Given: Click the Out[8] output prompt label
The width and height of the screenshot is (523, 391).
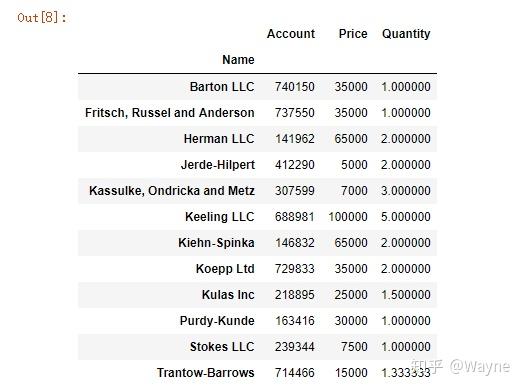Looking at the screenshot, I should click(x=42, y=17).
